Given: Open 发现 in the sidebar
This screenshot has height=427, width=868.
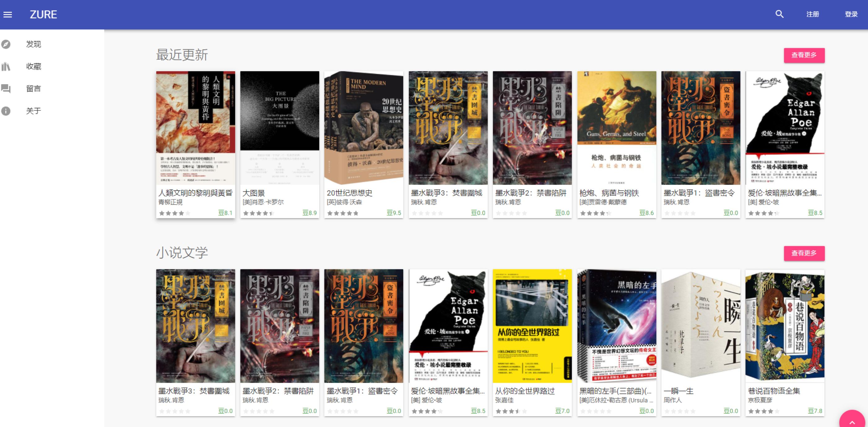Looking at the screenshot, I should click(x=34, y=44).
